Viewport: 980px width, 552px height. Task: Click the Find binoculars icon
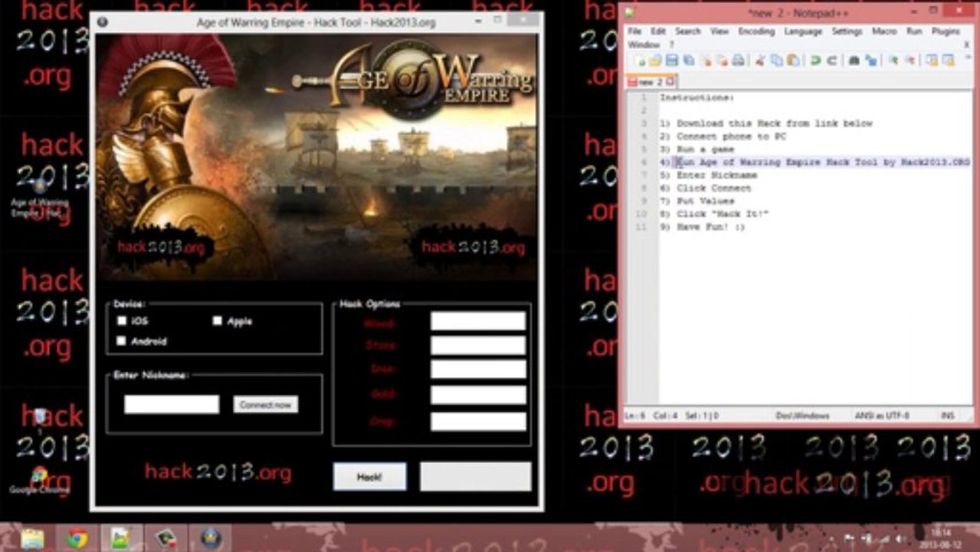854,61
